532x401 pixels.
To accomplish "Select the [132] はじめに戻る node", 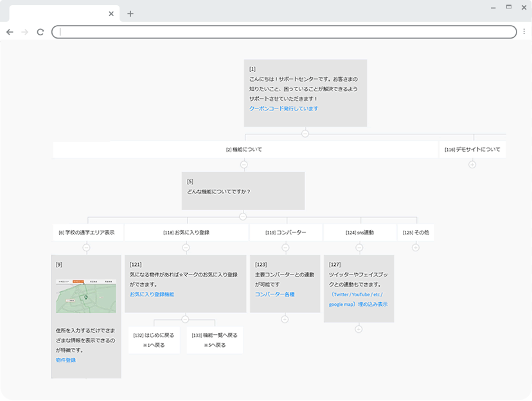I will (x=154, y=339).
